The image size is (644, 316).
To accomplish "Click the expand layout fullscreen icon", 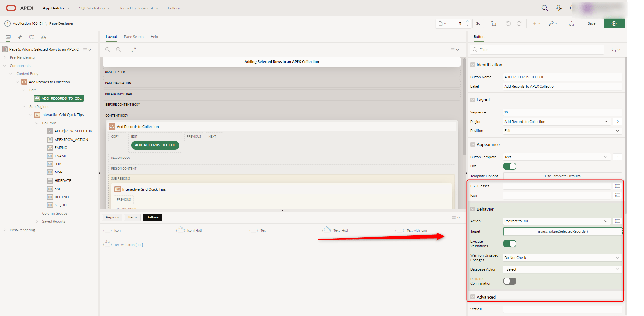I will [134, 50].
